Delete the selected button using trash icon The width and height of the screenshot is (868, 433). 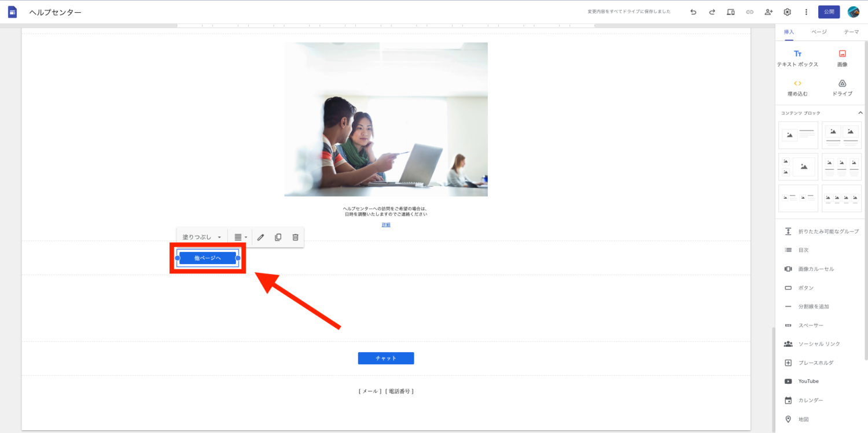click(x=295, y=237)
